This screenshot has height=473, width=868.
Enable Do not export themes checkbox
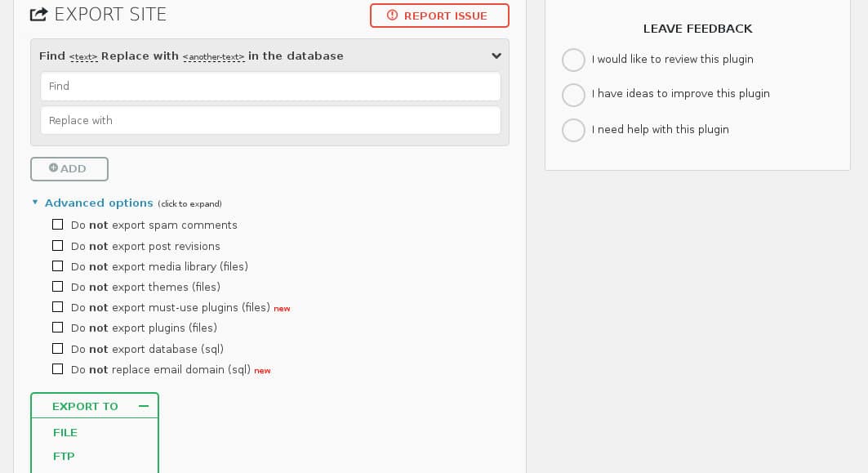coord(58,287)
